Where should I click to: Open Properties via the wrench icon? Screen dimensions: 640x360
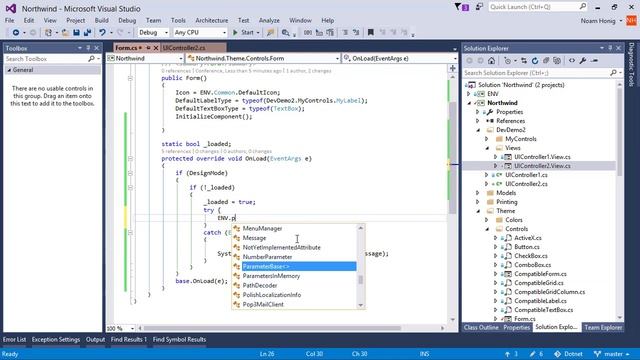click(x=583, y=61)
